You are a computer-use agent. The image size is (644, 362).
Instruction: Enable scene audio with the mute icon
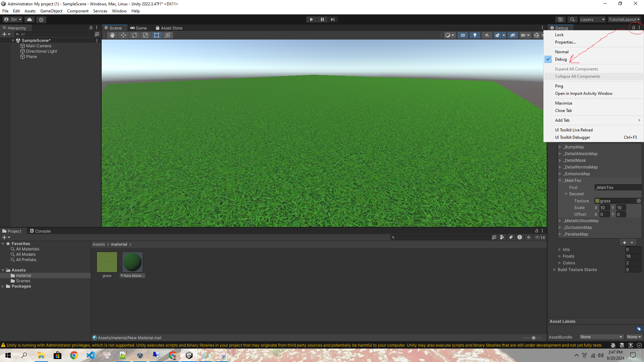pyautogui.click(x=487, y=35)
